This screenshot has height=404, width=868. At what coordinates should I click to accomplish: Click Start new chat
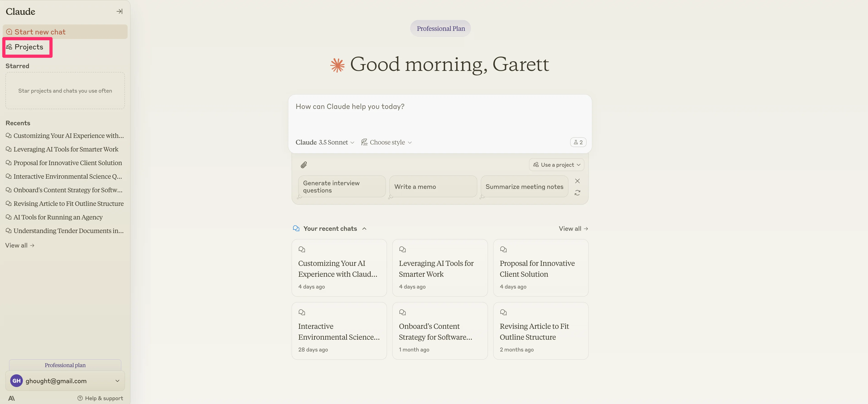point(40,32)
